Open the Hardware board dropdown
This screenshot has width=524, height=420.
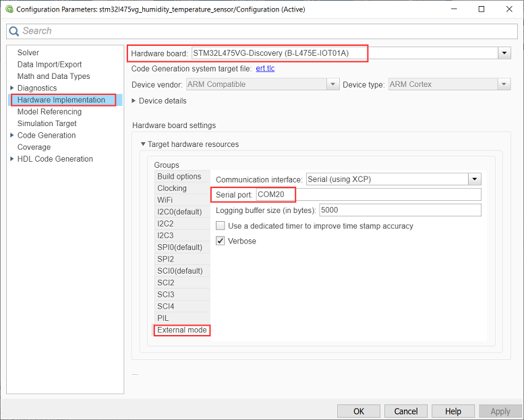point(504,53)
